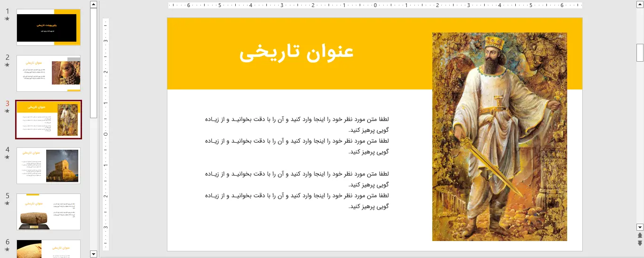Click the animation star under slide 3
This screenshot has height=258, width=644.
(x=7, y=111)
